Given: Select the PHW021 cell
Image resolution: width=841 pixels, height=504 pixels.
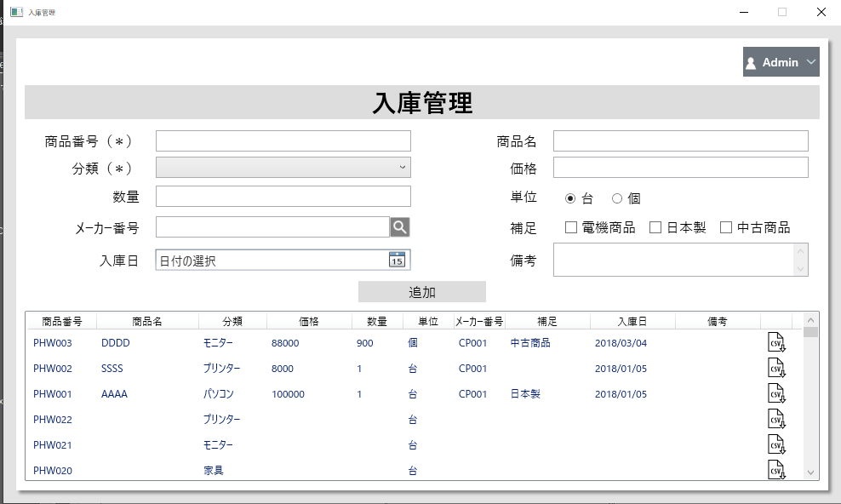Looking at the screenshot, I should click(x=53, y=444).
